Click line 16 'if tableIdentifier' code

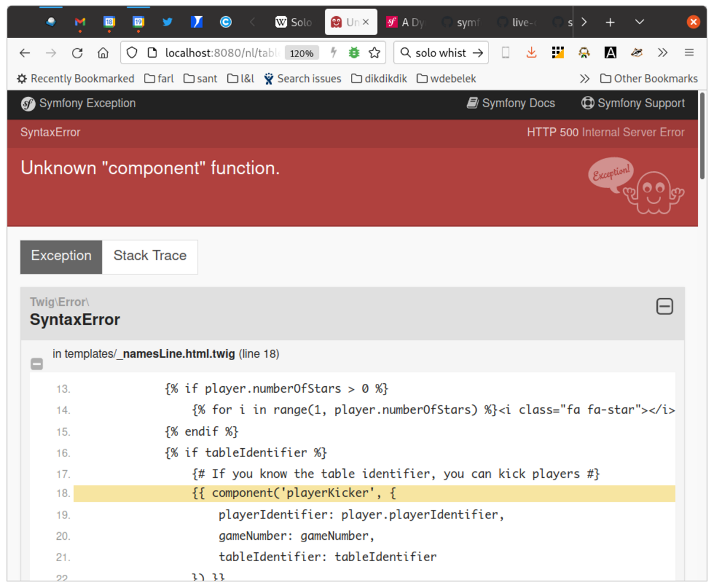coord(245,453)
